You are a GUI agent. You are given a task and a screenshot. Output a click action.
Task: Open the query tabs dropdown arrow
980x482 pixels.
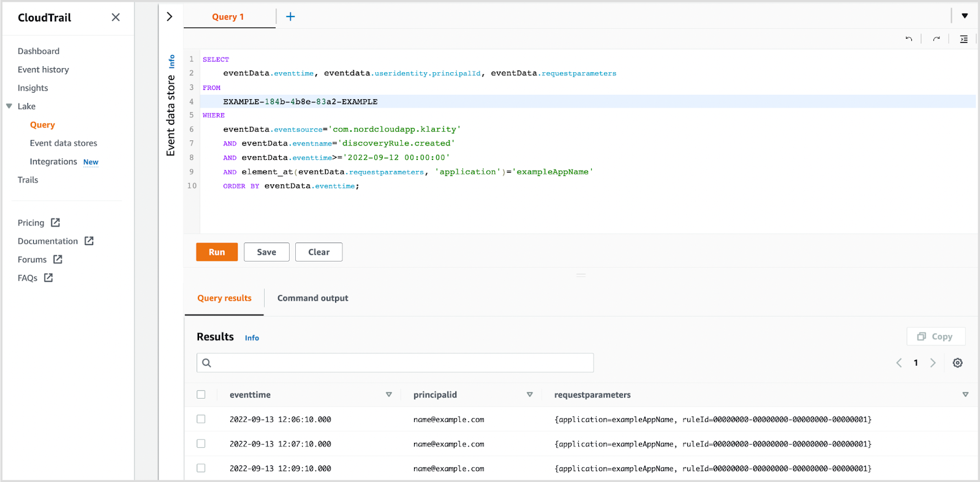tap(965, 16)
